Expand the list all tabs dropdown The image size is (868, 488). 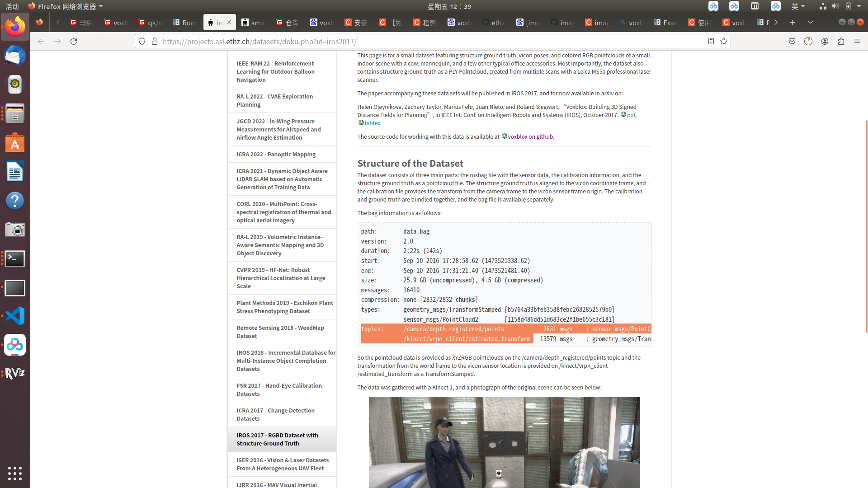tap(810, 22)
